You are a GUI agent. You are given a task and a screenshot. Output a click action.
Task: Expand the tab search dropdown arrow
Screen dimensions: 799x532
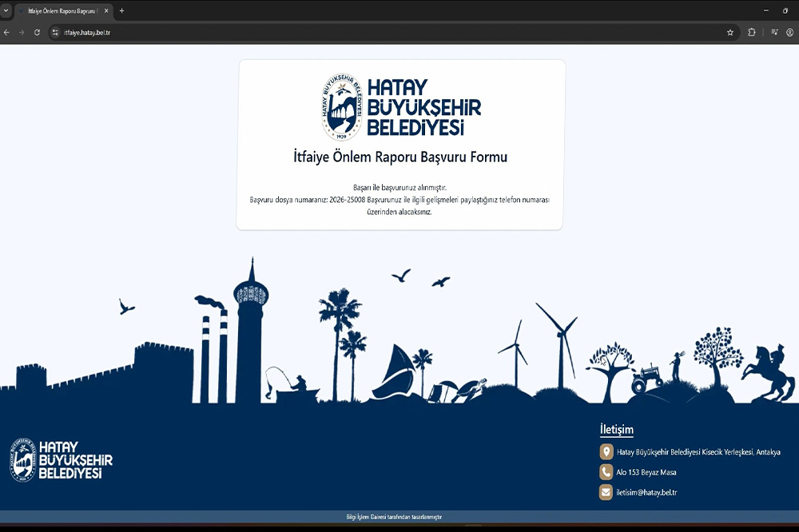coord(6,10)
